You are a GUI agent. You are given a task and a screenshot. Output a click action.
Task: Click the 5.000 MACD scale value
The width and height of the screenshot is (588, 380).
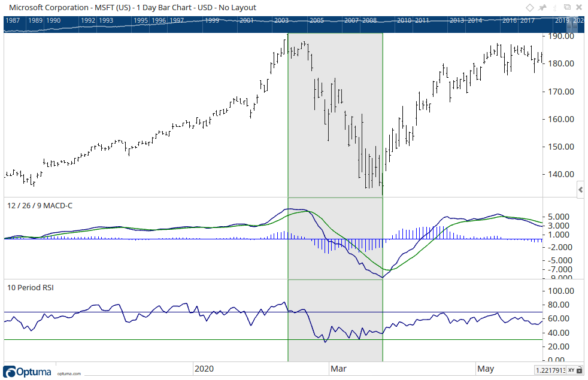pyautogui.click(x=559, y=217)
